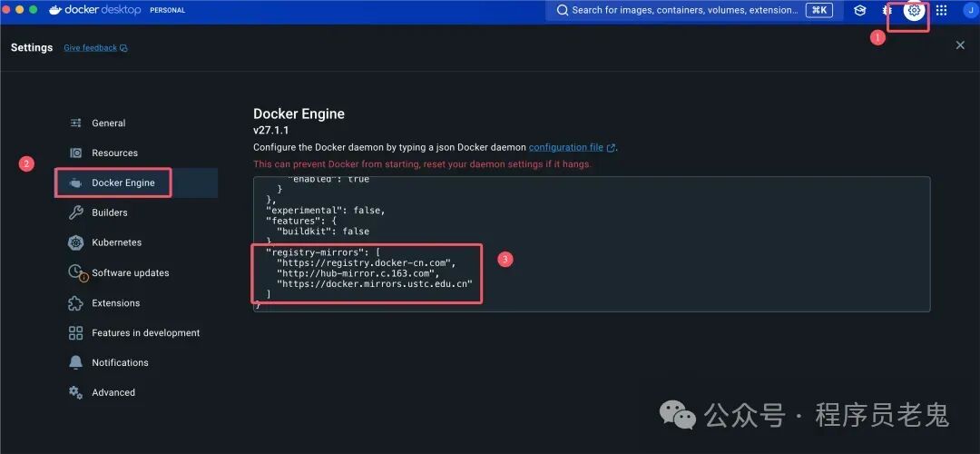The height and width of the screenshot is (454, 980).
Task: Click the Notifications bell icon
Action: click(x=75, y=362)
